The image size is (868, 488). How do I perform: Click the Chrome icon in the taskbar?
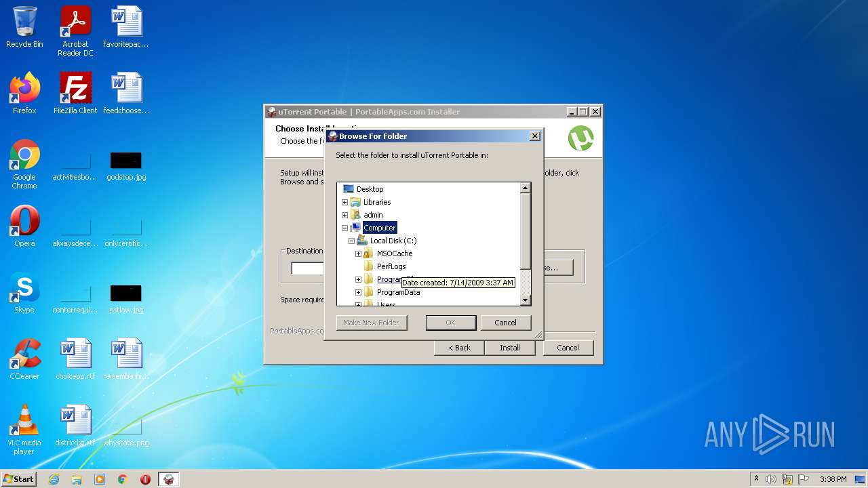coord(123,479)
